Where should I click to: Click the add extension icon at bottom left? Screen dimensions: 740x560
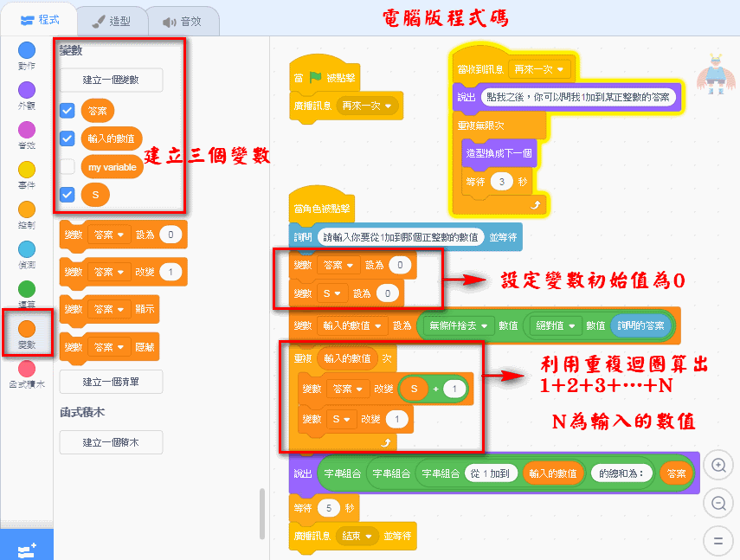pyautogui.click(x=26, y=544)
